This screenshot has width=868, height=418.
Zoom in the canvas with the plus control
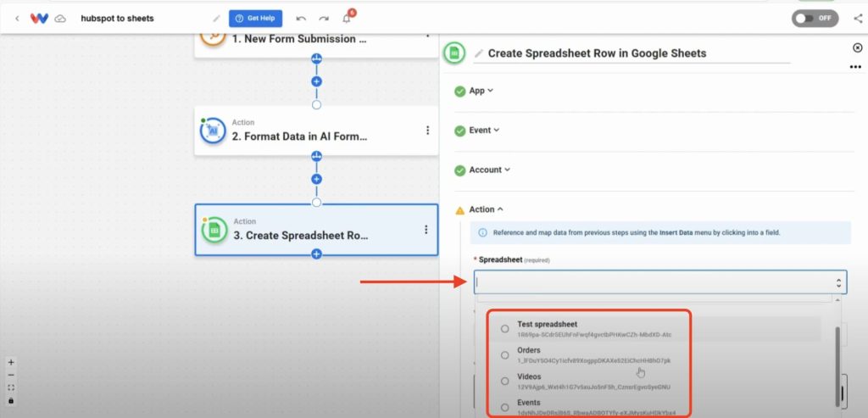[11, 363]
